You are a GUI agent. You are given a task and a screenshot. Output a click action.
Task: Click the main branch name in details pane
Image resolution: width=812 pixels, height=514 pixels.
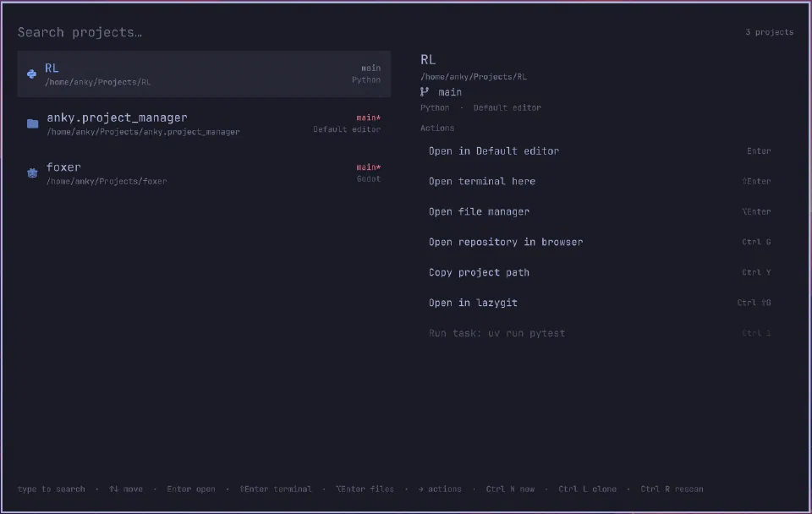[x=449, y=92]
